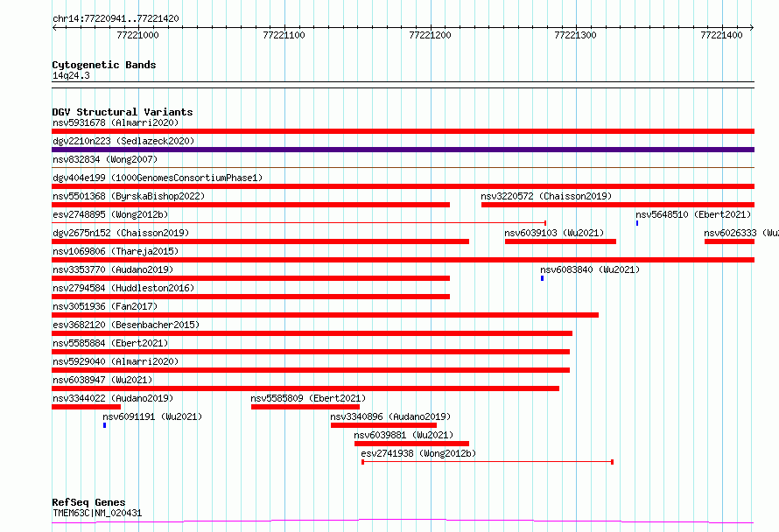Click the ruler's left arrow end

coord(54,27)
